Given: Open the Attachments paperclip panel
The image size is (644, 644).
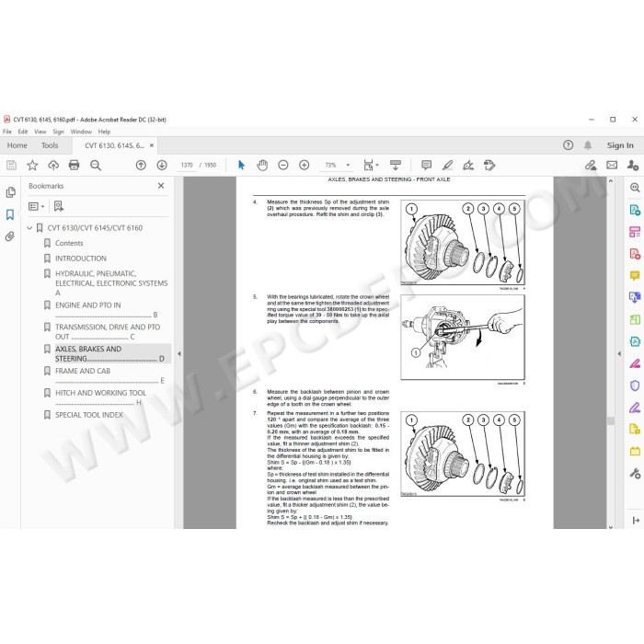Looking at the screenshot, I should 10,236.
